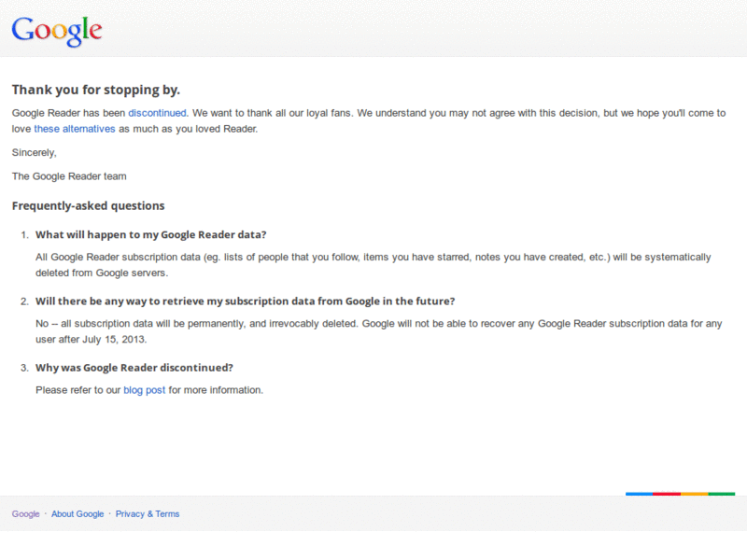Open the "About Google" footer link

[x=78, y=514]
